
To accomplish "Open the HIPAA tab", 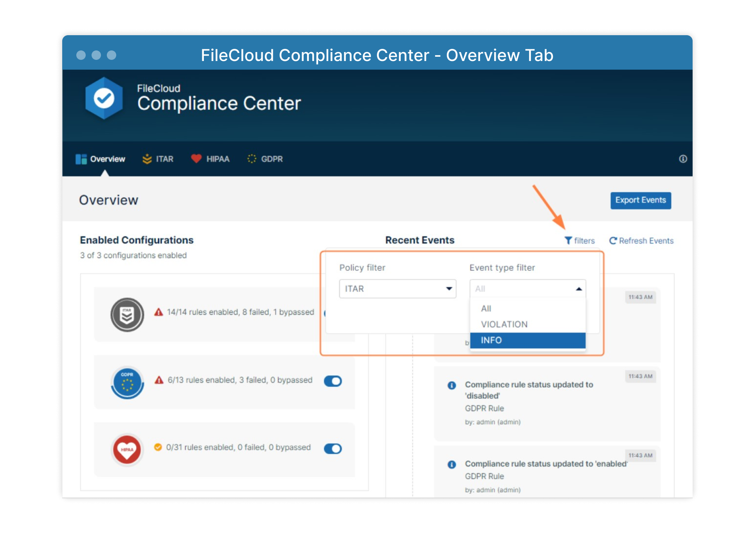I will tap(210, 159).
